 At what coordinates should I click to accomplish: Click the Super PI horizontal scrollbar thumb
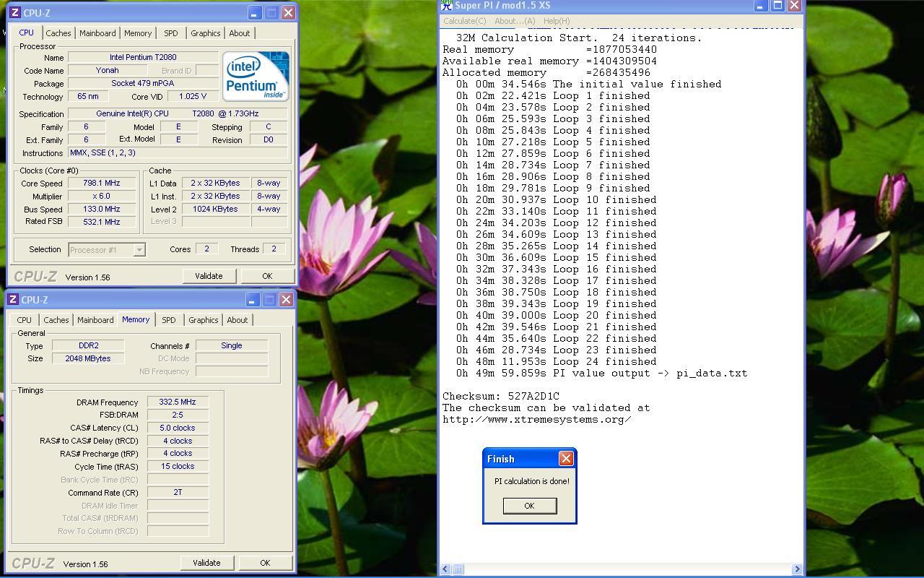pos(458,569)
